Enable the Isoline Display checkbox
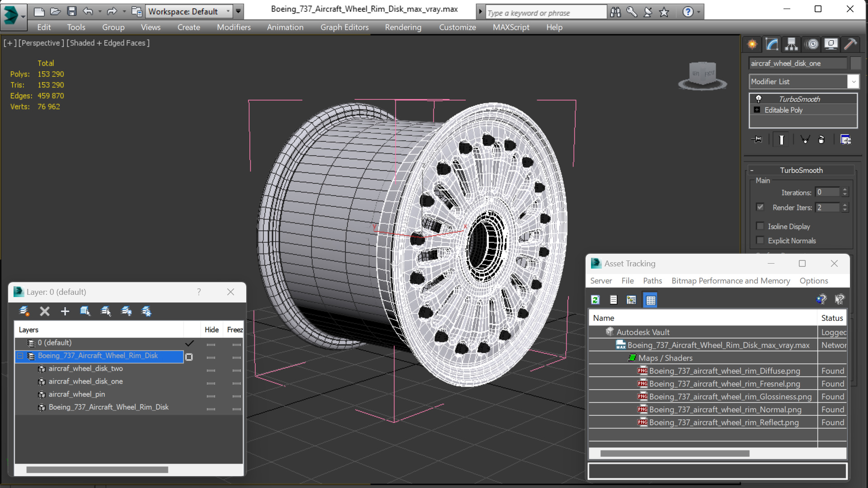The width and height of the screenshot is (868, 488). tap(760, 226)
